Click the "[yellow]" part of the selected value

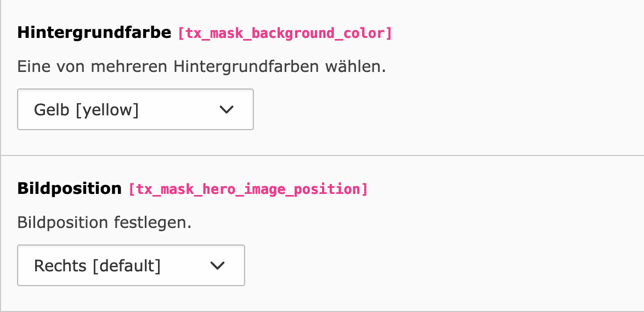(107, 110)
